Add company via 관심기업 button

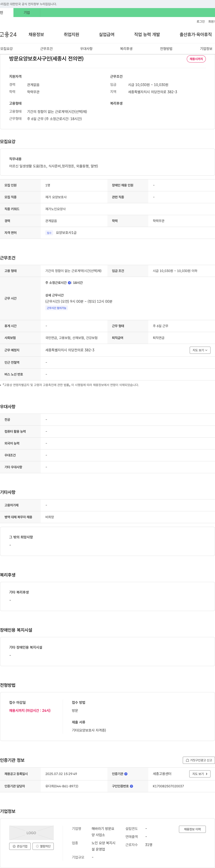pos(20,846)
